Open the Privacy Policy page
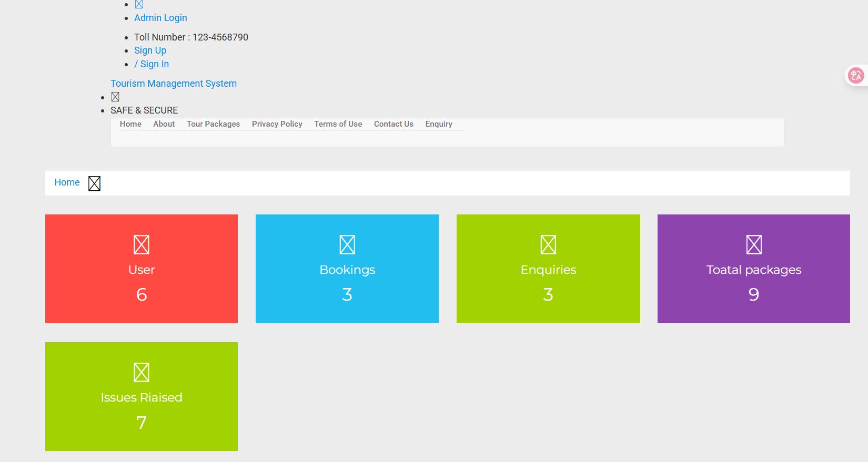Viewport: 868px width, 462px height. coord(277,124)
